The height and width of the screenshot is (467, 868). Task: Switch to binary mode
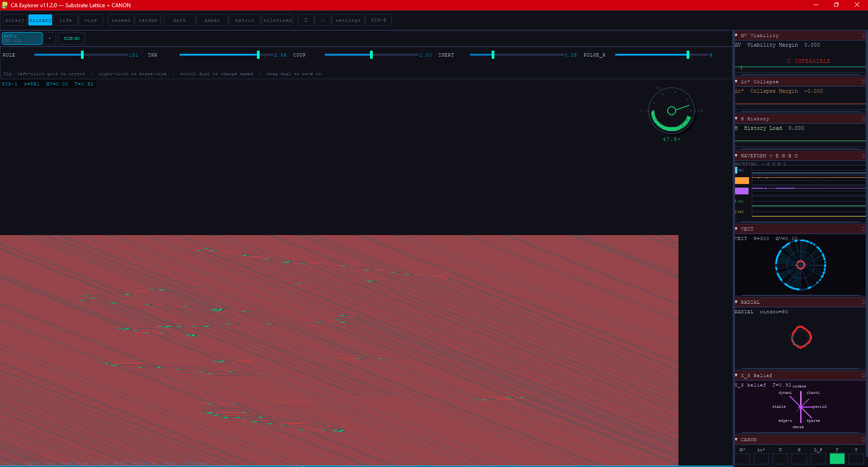pyautogui.click(x=15, y=20)
